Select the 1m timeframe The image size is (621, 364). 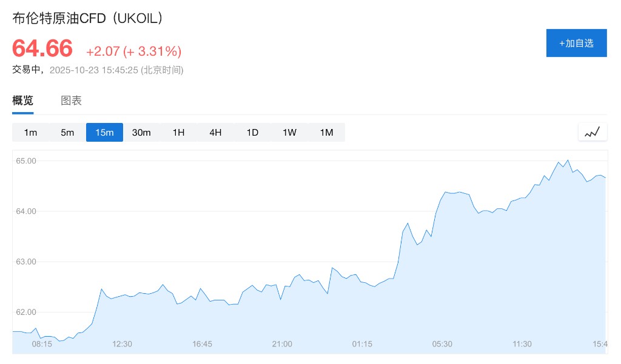30,132
